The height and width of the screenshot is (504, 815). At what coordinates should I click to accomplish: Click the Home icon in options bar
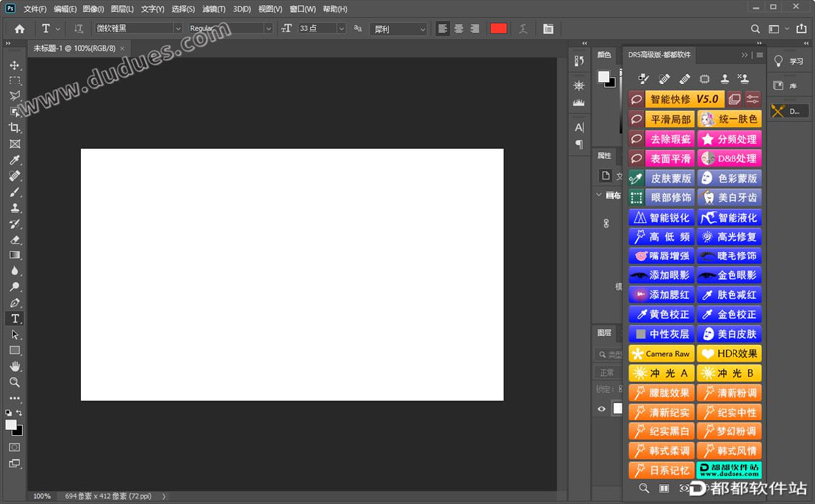19,29
